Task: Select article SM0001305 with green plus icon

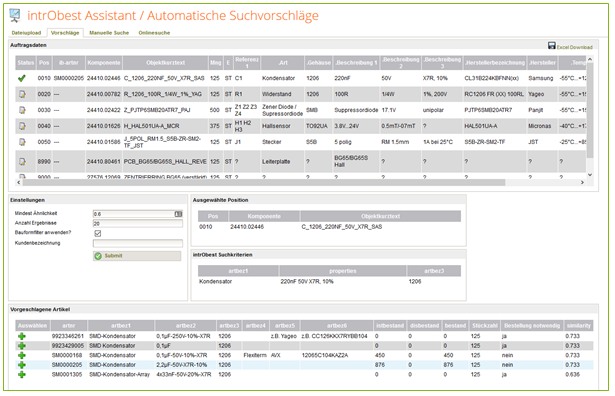Action: 22,374
